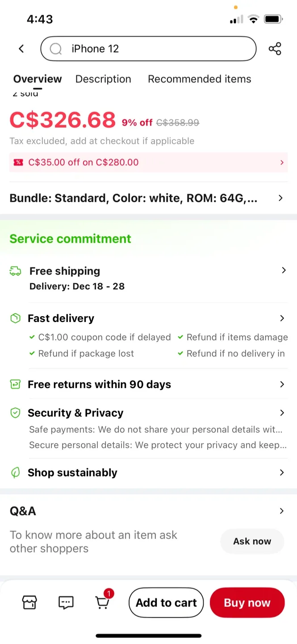Screen dimensions: 297x644
Task: Expand Fast delivery details chevron
Action: tap(282, 318)
